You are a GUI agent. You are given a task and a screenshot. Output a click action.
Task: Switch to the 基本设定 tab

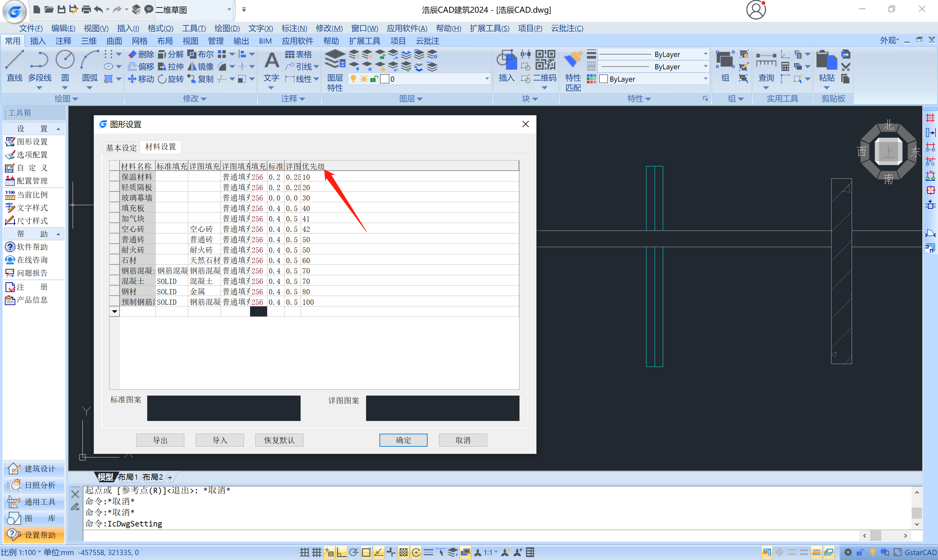click(121, 147)
